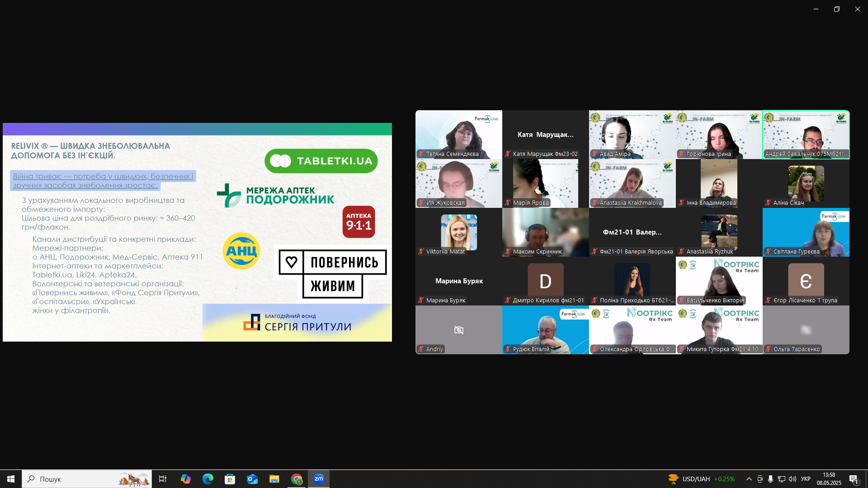Open Outlook from the taskbar
Screen dimensions: 868x488
[252, 479]
